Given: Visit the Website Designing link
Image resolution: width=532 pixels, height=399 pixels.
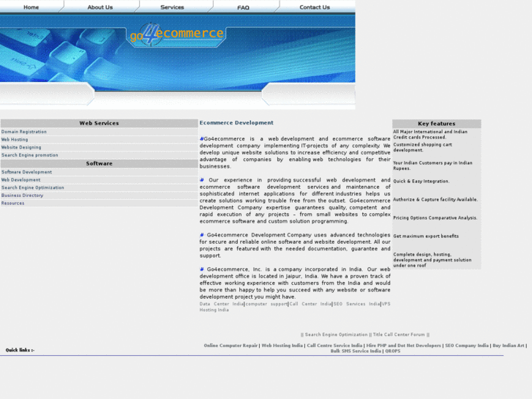Looking at the screenshot, I should (x=21, y=147).
